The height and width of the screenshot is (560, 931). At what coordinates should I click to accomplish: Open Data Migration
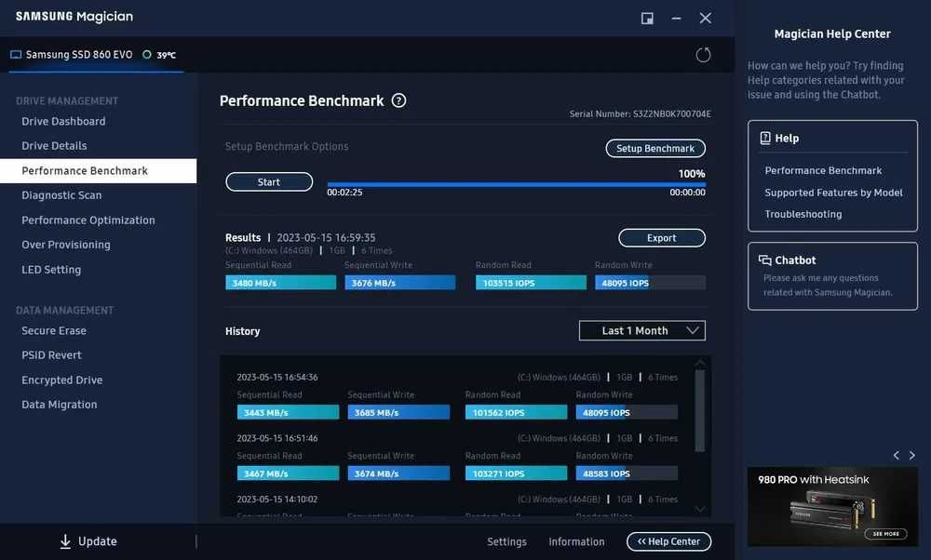coord(60,404)
